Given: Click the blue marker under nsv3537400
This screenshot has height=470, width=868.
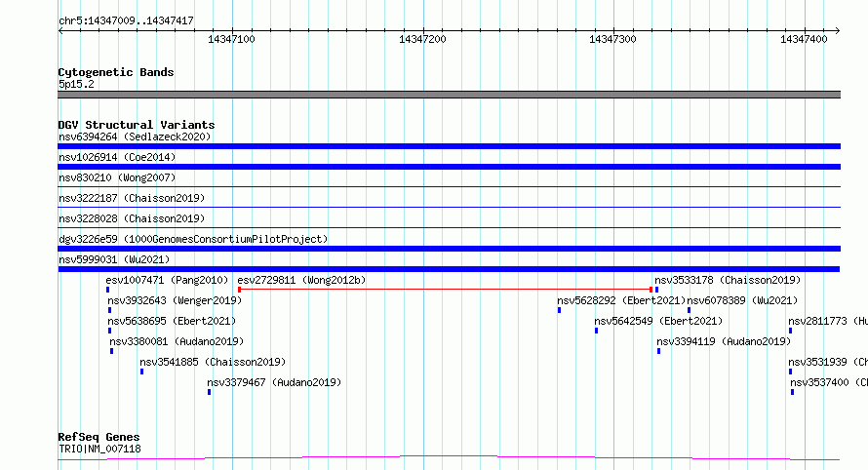Looking at the screenshot, I should pos(793,392).
